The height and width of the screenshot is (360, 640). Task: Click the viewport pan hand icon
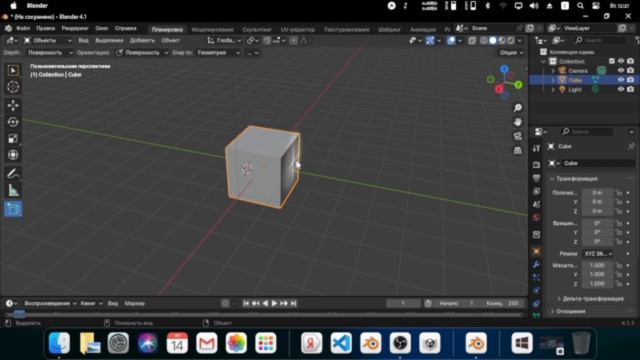[x=518, y=122]
